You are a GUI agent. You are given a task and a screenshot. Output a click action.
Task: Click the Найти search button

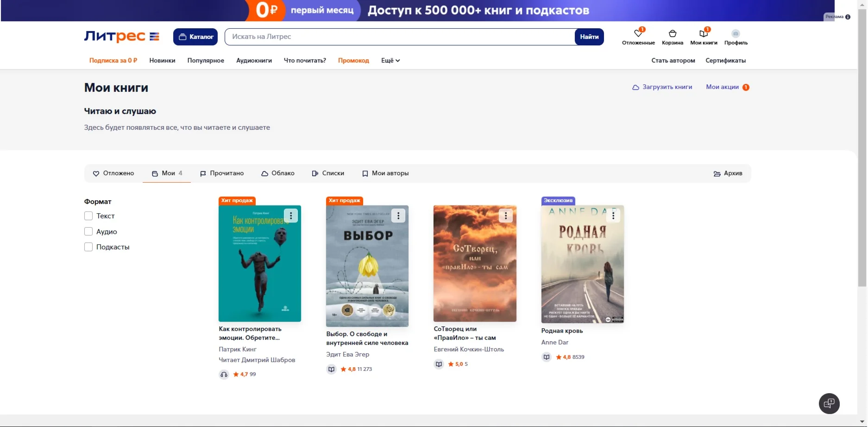589,37
